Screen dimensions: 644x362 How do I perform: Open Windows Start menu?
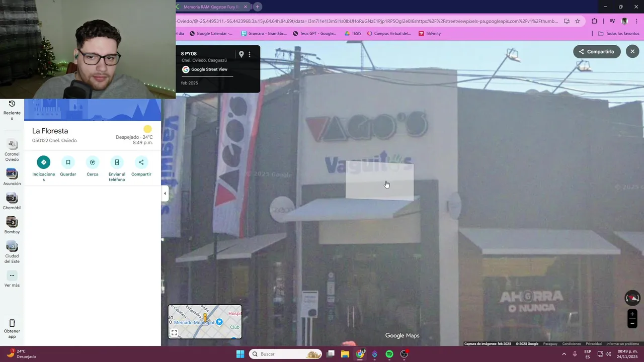(x=240, y=354)
